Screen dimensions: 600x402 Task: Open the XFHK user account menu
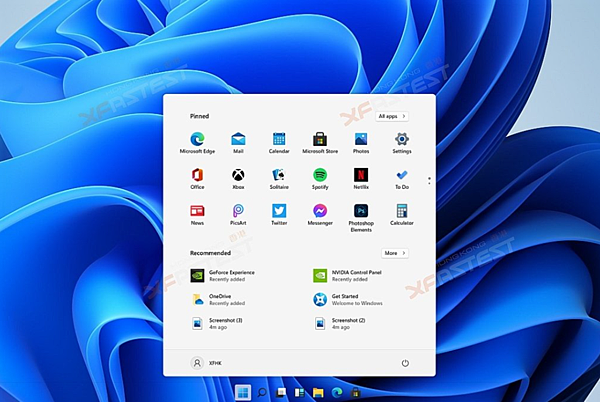tap(206, 363)
